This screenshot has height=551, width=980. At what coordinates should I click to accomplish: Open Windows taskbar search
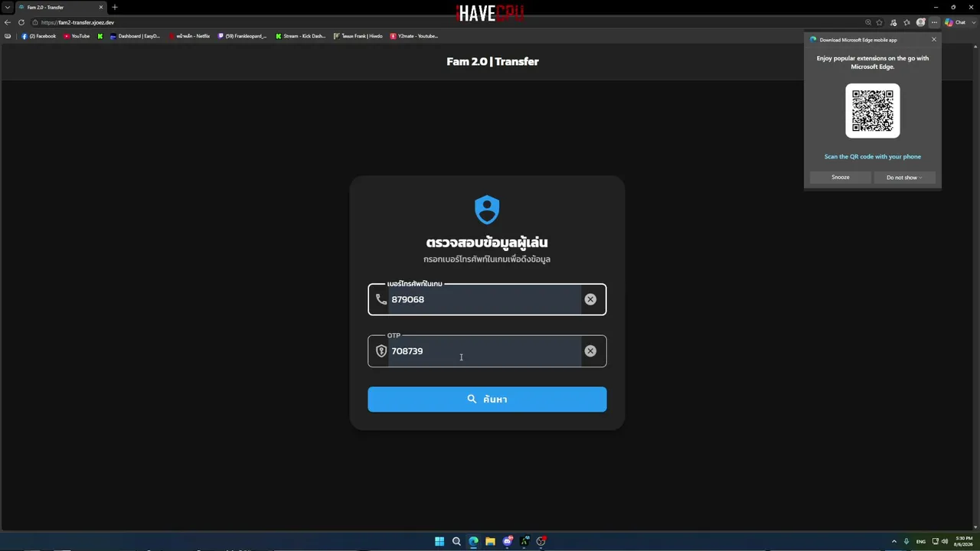pos(456,541)
